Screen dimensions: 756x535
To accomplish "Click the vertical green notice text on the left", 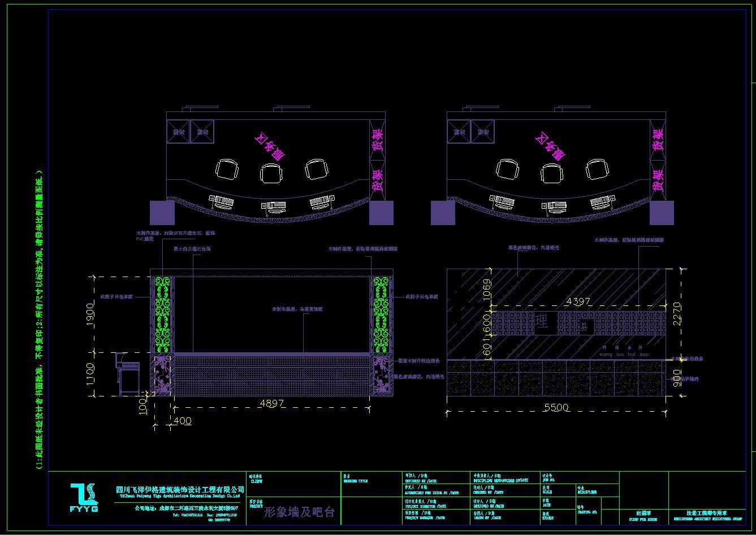I will click(x=39, y=319).
